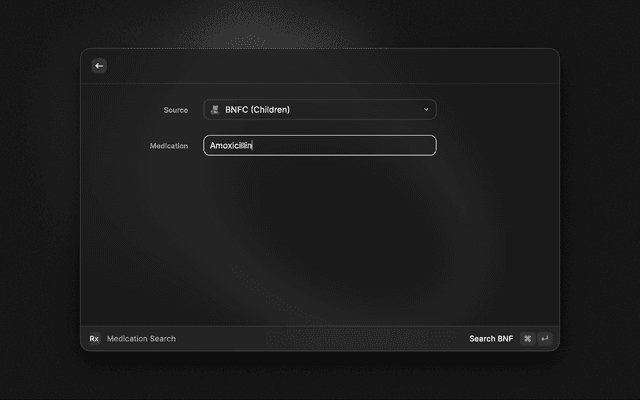Click the Rx extension icon
The image size is (640, 400).
coord(94,339)
